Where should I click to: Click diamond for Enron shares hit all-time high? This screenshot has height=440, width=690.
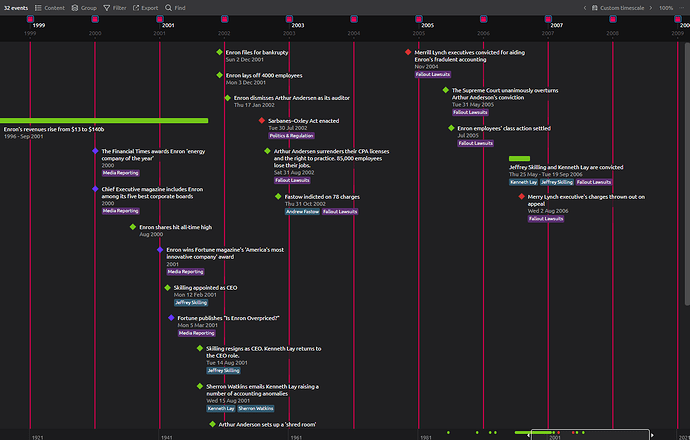(x=133, y=227)
